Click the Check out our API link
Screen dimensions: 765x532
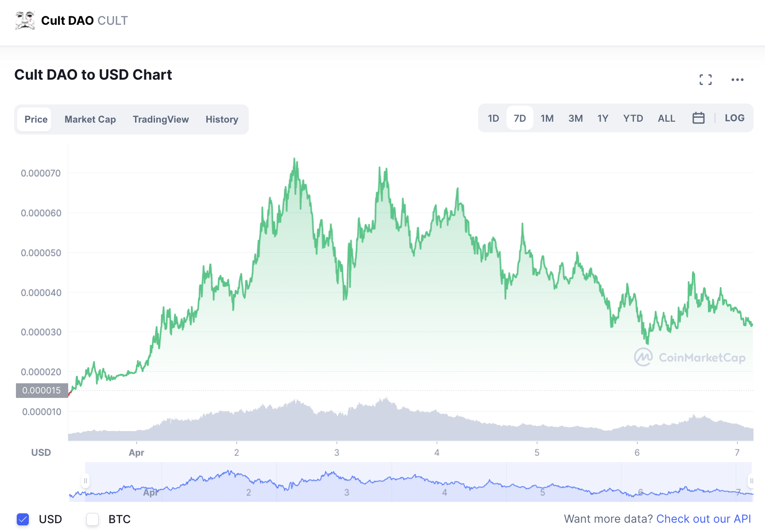tap(703, 519)
